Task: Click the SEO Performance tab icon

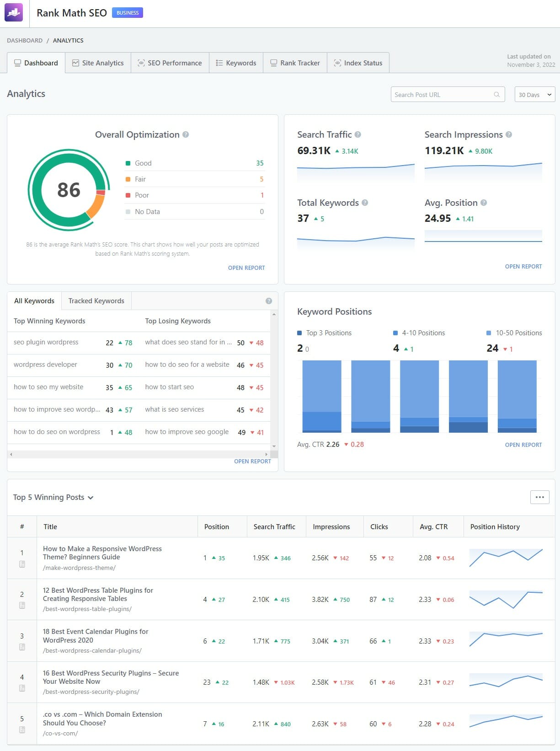Action: pos(141,63)
